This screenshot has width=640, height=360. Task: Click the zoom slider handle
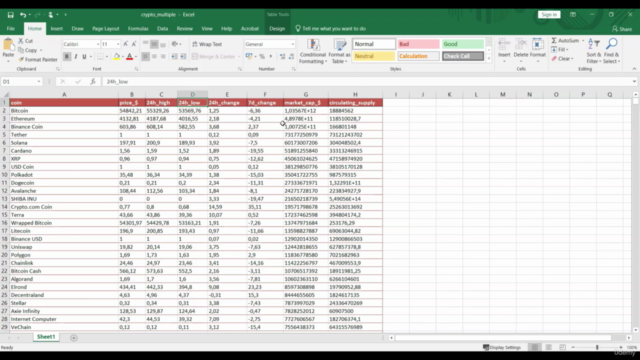point(597,347)
